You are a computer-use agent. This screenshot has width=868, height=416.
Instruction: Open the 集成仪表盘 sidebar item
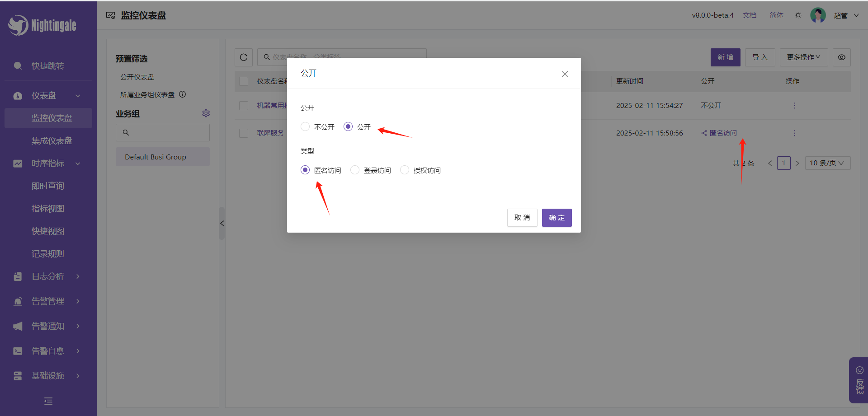[52, 141]
